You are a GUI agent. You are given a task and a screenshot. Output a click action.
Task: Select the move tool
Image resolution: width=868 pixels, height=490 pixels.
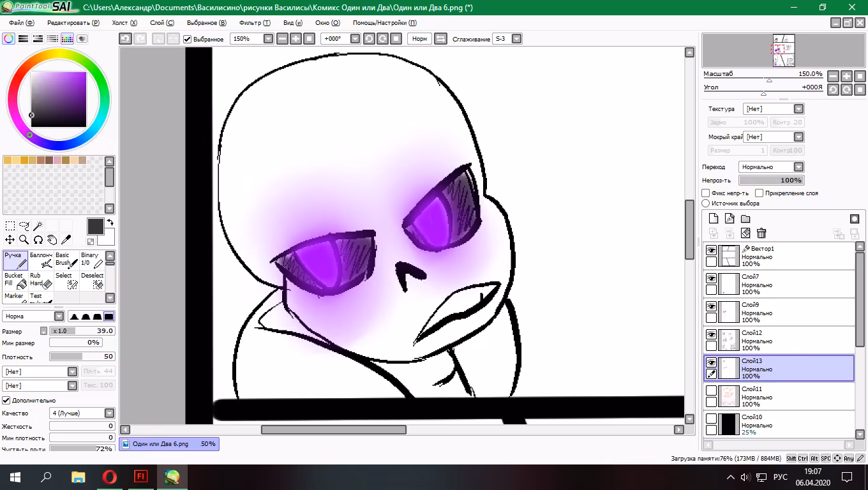10,240
